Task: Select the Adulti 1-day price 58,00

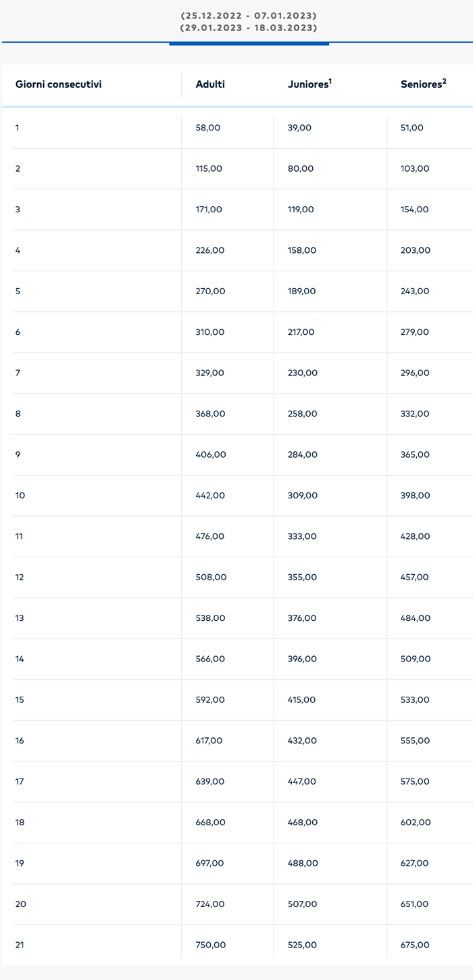Action: 207,128
